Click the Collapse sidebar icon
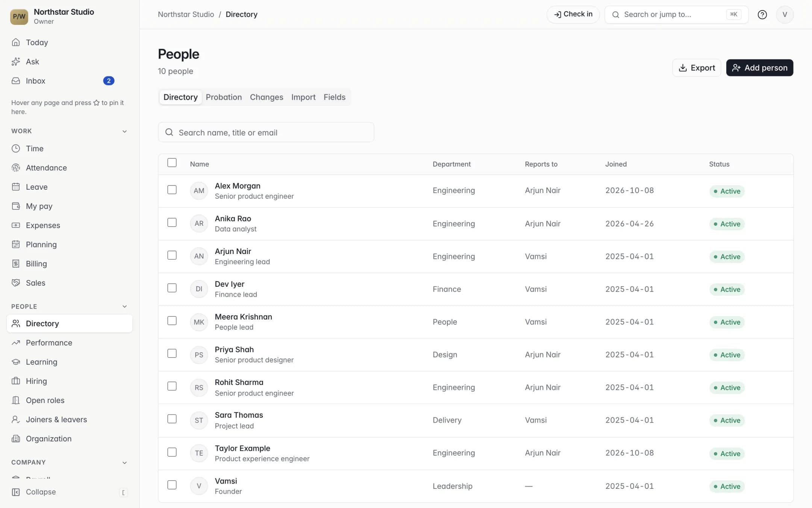 pos(16,492)
